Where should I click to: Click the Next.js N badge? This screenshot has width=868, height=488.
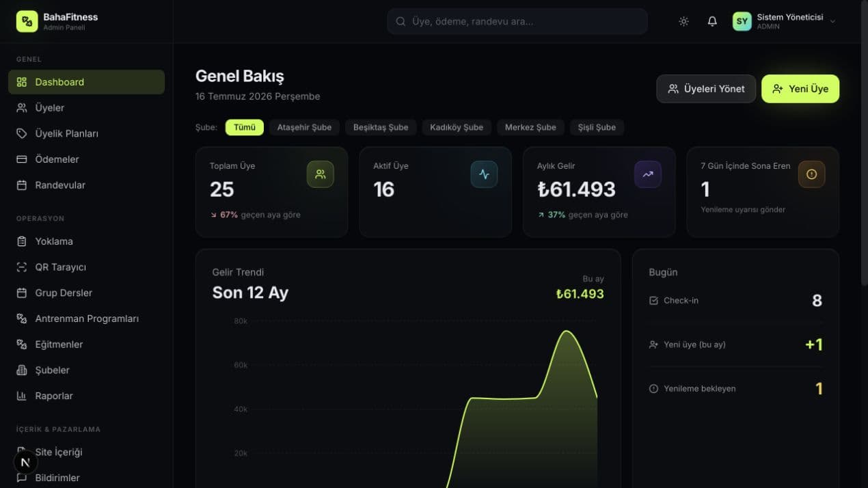pyautogui.click(x=25, y=463)
